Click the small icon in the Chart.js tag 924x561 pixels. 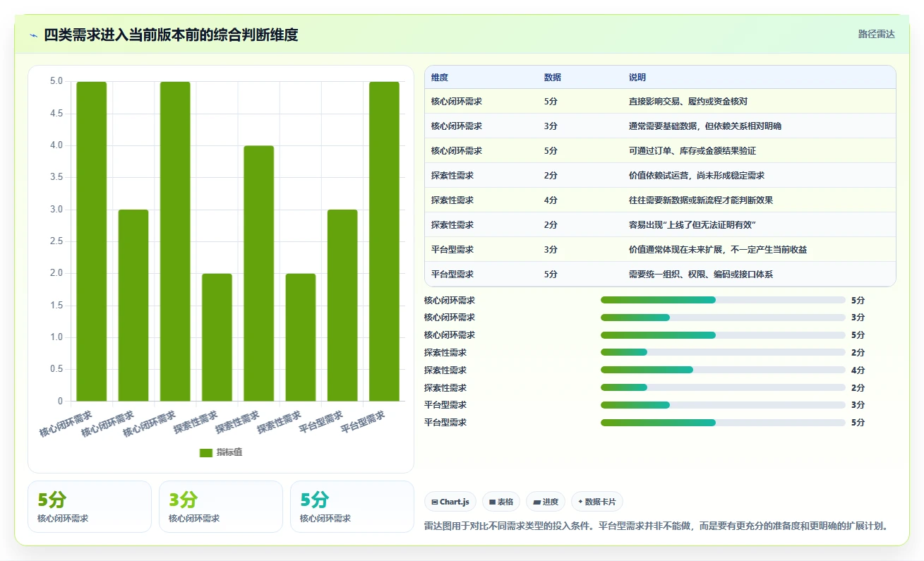(x=434, y=502)
